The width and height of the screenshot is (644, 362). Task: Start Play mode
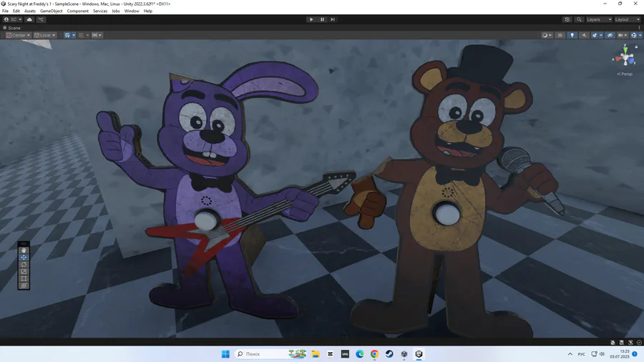point(311,19)
